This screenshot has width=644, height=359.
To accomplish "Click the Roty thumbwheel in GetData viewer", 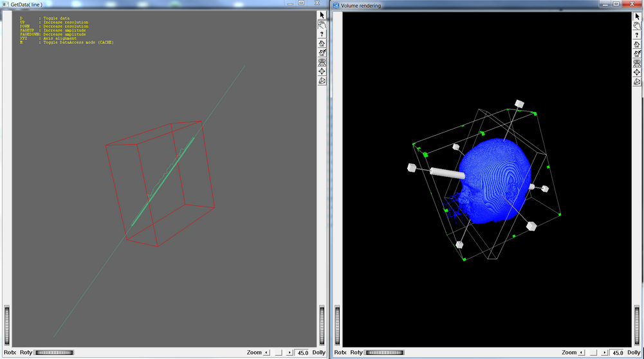I will point(54,353).
